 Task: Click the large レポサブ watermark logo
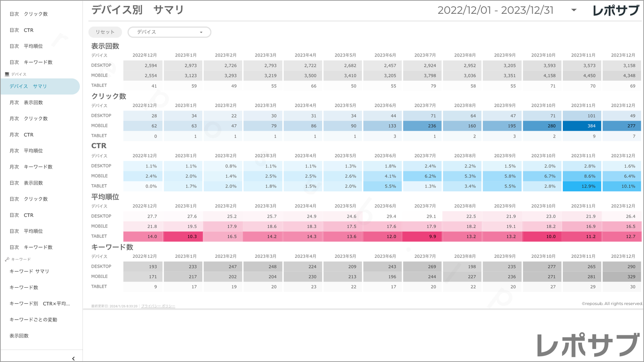point(588,345)
